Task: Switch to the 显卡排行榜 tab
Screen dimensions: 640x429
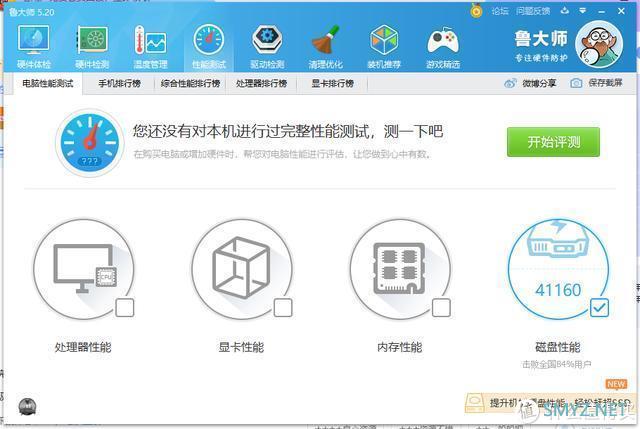Action: click(332, 84)
